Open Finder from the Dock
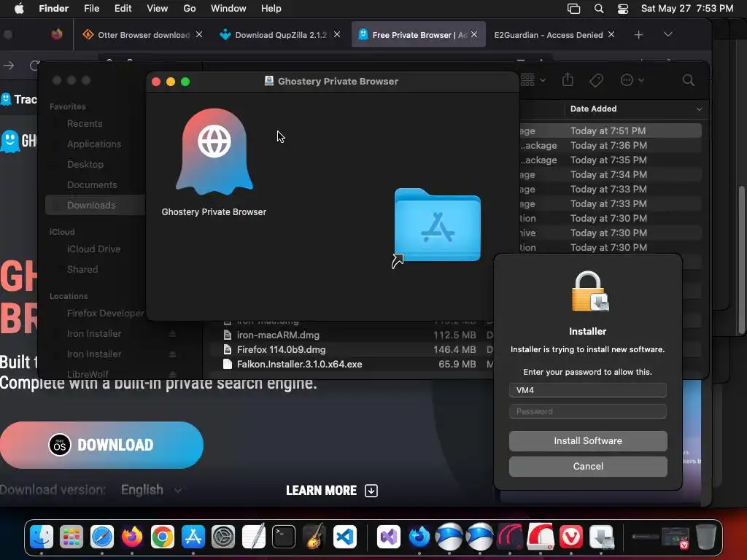Image resolution: width=747 pixels, height=560 pixels. (42, 537)
